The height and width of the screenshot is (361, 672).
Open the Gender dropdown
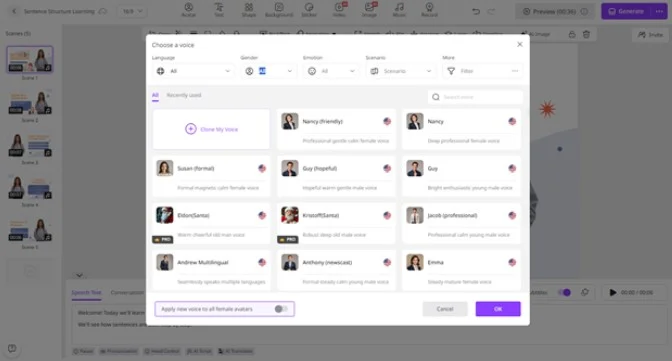(269, 71)
